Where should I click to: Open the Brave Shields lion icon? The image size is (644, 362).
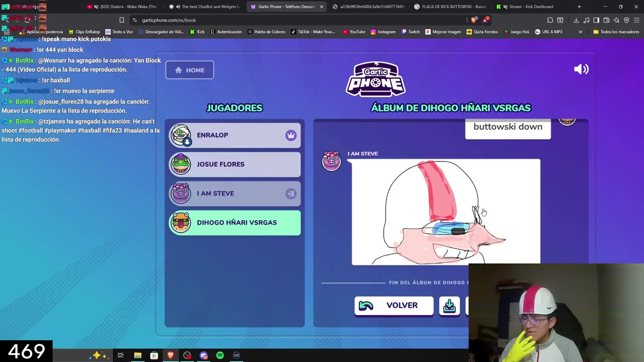point(474,20)
